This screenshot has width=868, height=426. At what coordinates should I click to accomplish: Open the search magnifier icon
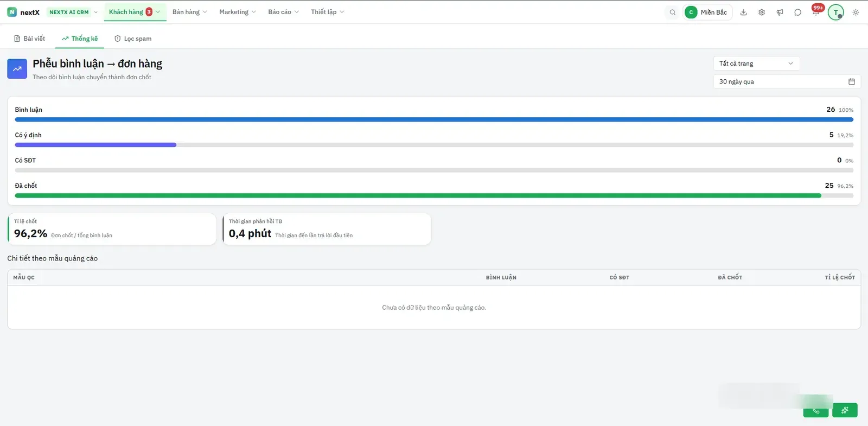(x=673, y=12)
